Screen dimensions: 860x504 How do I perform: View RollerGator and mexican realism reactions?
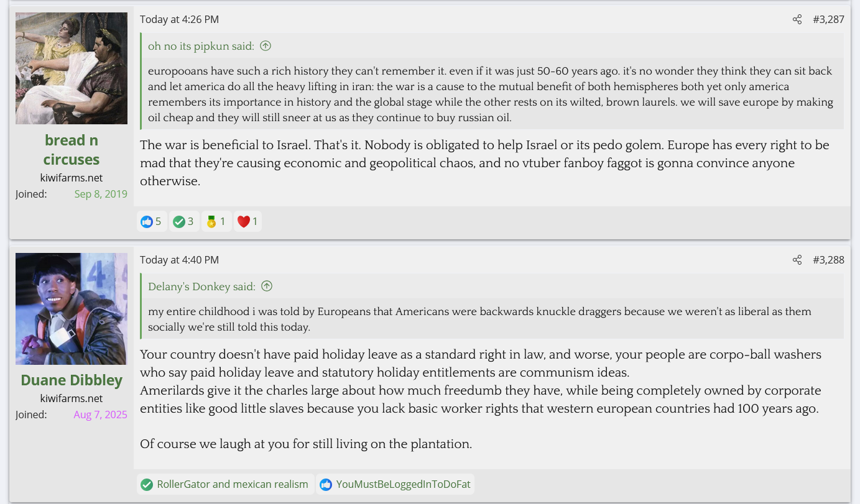232,484
